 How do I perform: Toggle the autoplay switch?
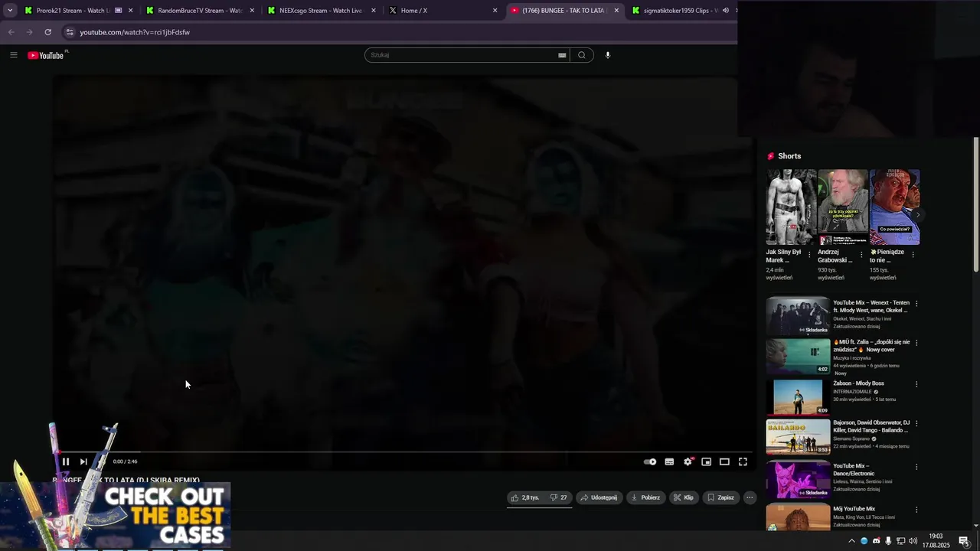(x=650, y=461)
